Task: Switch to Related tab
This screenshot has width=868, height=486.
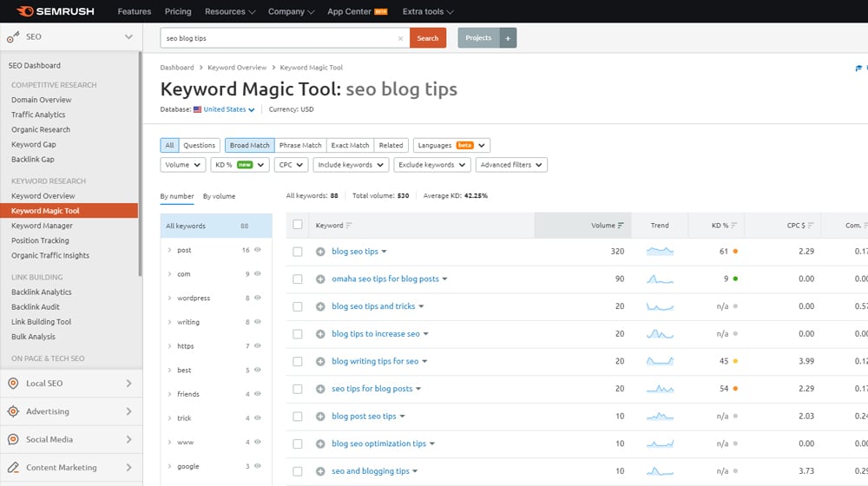Action: 391,145
